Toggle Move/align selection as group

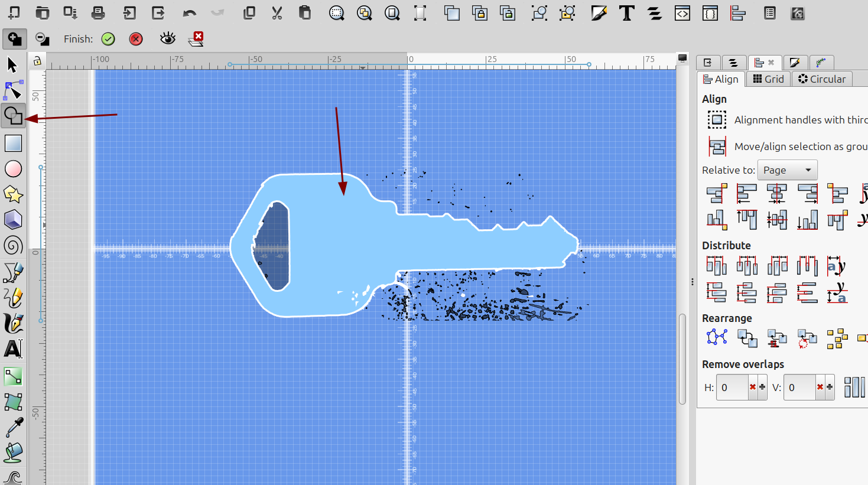717,147
